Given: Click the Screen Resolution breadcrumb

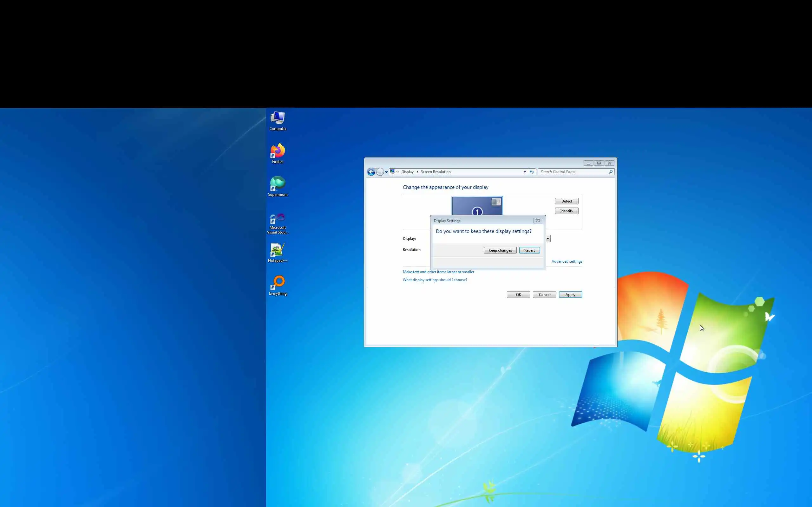Looking at the screenshot, I should [x=435, y=172].
